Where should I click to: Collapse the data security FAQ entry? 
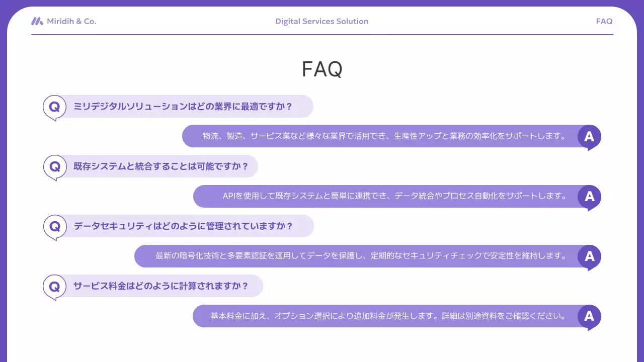coord(186,226)
